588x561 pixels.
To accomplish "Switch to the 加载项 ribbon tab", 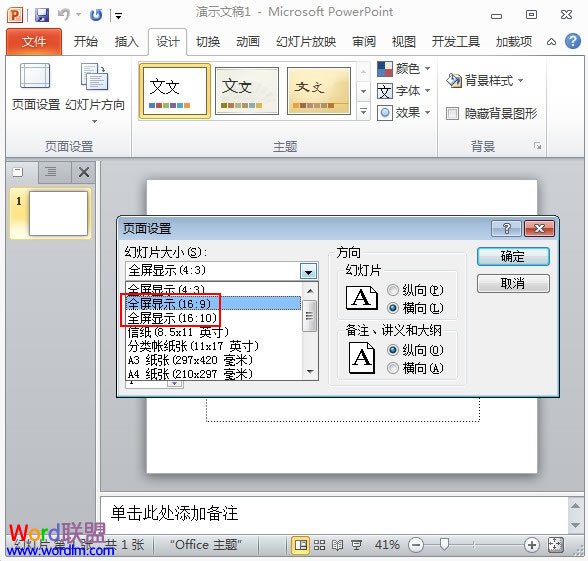I will point(514,42).
